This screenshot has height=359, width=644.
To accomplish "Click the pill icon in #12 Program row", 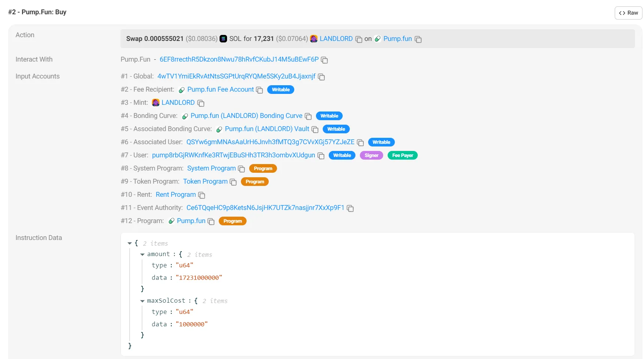I will (x=172, y=221).
